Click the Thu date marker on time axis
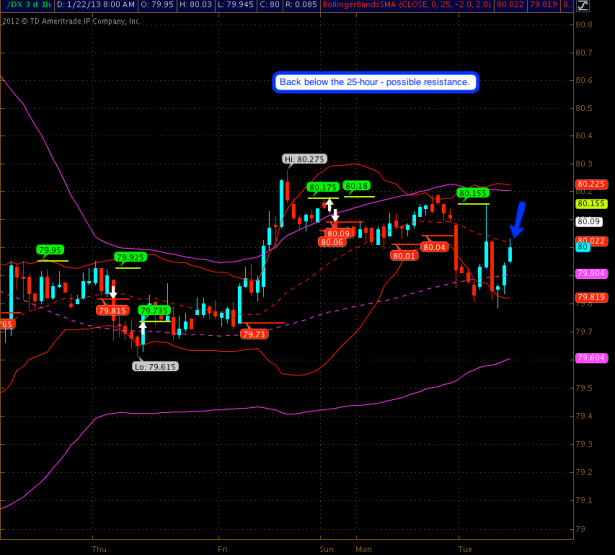The height and width of the screenshot is (555, 615). coord(98,549)
